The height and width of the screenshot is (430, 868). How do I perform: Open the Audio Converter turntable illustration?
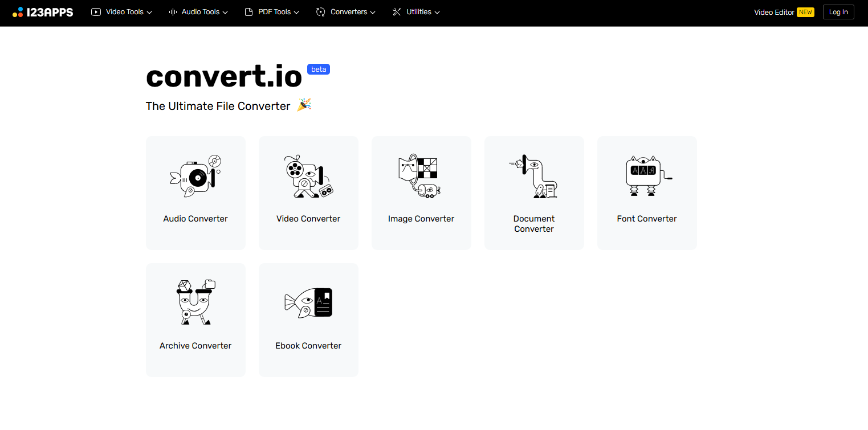(x=195, y=176)
